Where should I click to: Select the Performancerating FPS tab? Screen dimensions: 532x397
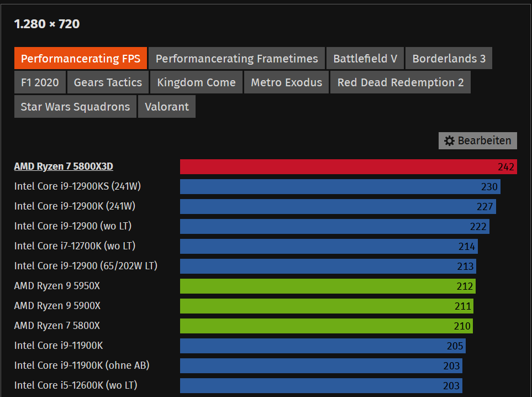(81, 59)
